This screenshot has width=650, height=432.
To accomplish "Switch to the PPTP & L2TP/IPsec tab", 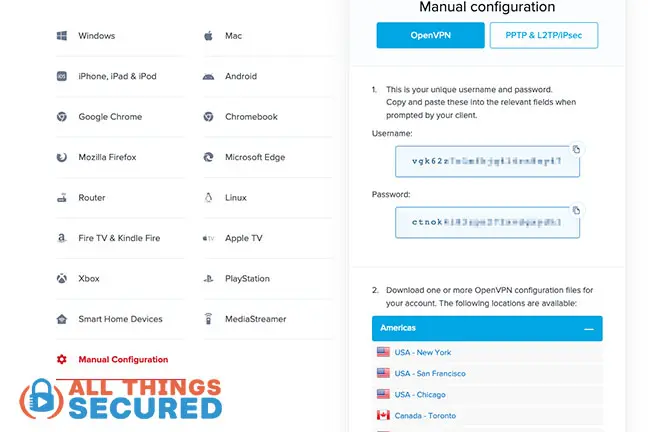I will [544, 36].
